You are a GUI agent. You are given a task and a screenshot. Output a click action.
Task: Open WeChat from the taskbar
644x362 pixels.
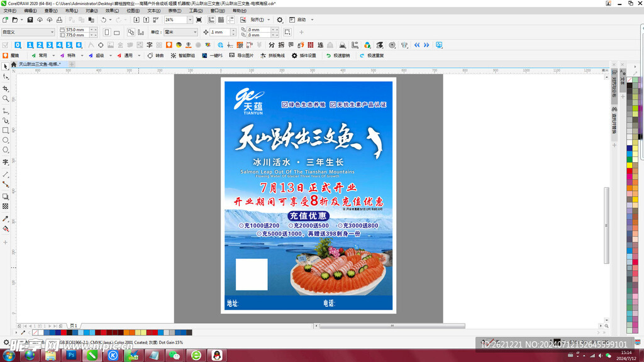175,355
